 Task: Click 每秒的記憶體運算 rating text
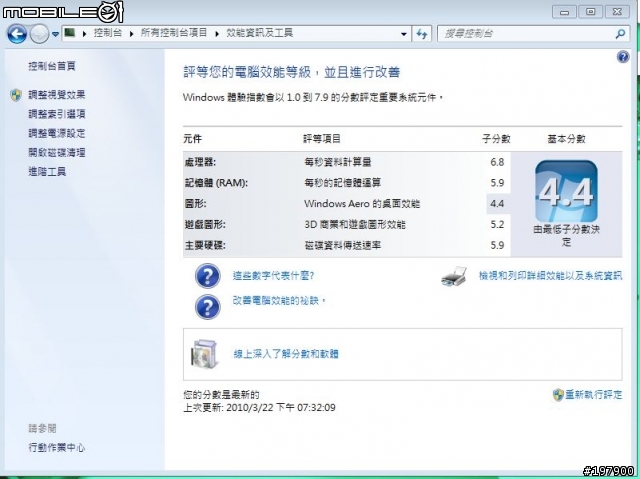click(x=342, y=183)
